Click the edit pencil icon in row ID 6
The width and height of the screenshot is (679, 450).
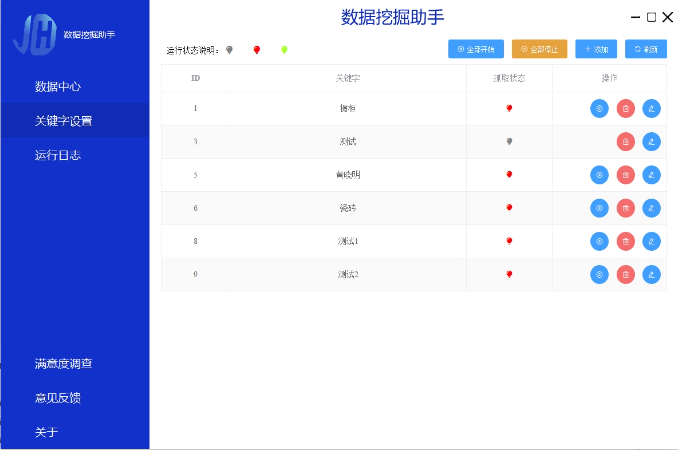pos(652,208)
